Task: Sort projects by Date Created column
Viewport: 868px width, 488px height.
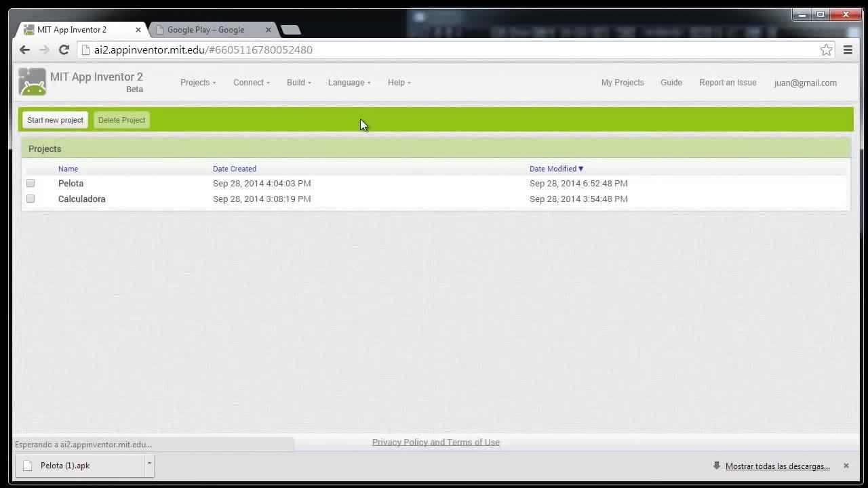Action: pos(235,169)
